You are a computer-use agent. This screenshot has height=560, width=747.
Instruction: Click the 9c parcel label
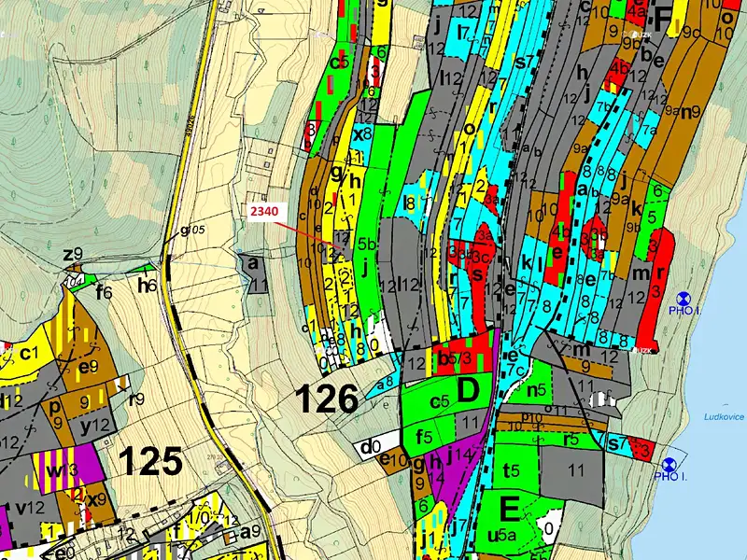[x=691, y=33]
